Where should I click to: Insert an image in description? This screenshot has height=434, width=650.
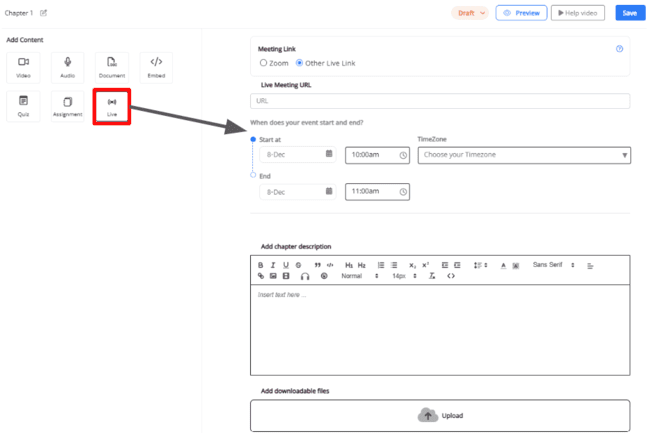[273, 276]
